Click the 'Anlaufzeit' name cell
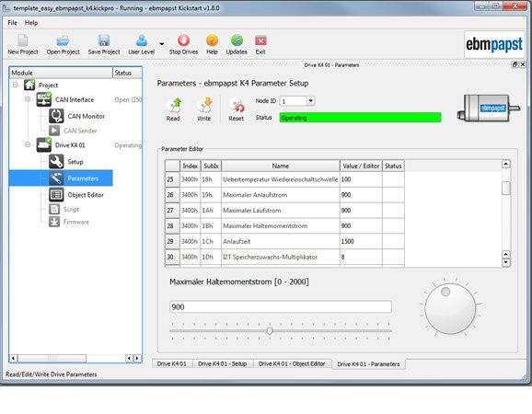 coord(281,241)
